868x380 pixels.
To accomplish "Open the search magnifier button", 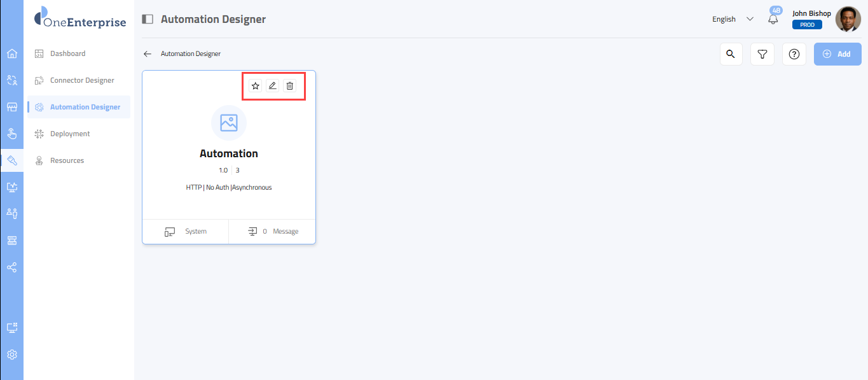I will [731, 54].
